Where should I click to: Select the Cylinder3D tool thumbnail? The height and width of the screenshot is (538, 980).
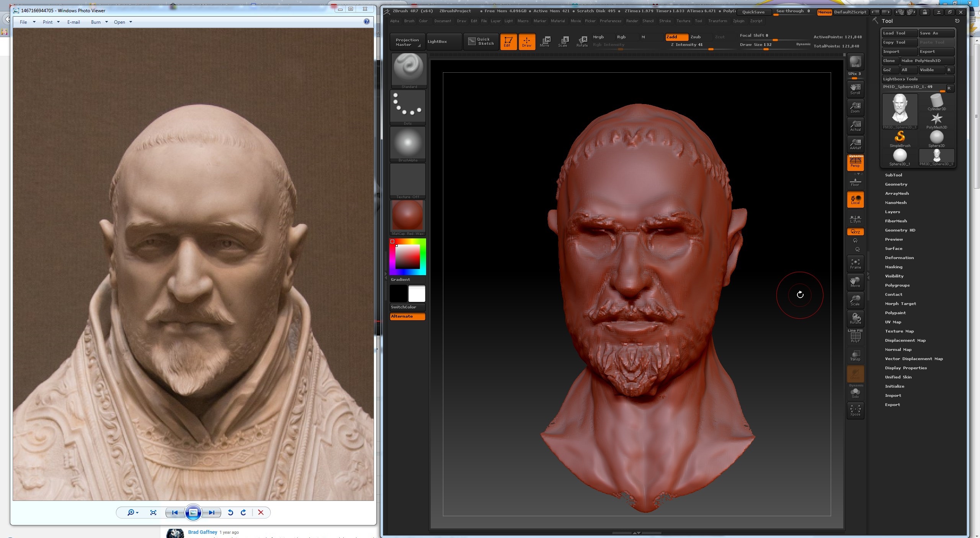click(936, 103)
